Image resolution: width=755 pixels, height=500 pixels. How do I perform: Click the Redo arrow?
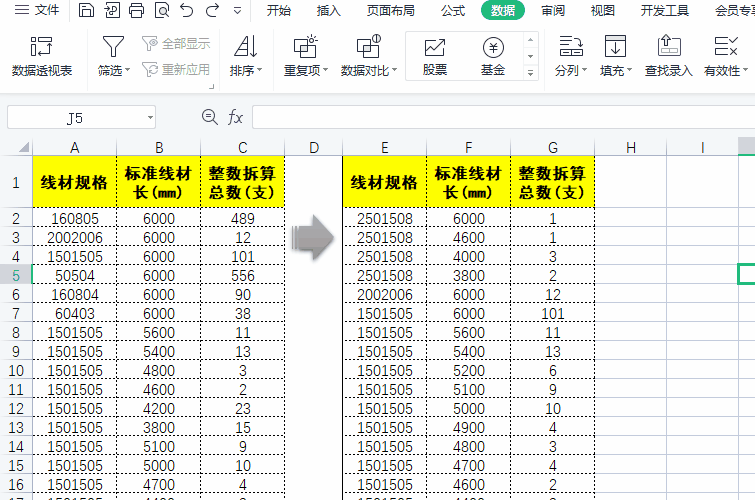click(x=212, y=10)
